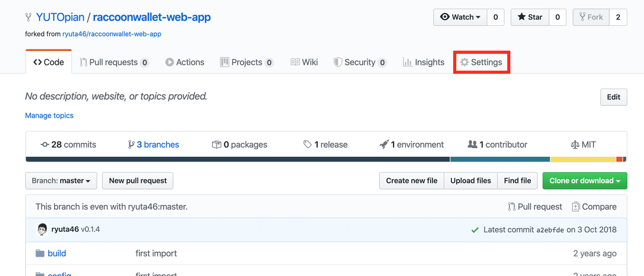
Task: Open commit hash a2ebfde
Action: click(550, 230)
